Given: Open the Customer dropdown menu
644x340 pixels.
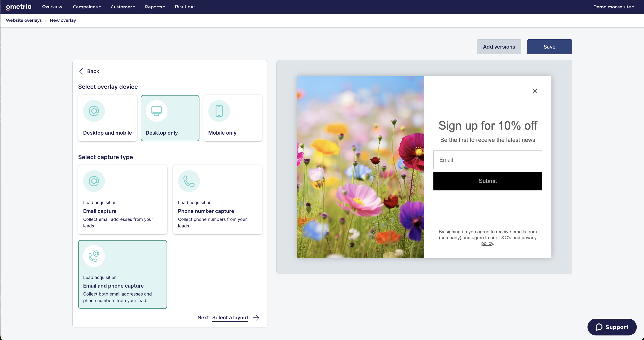Looking at the screenshot, I should [x=123, y=7].
